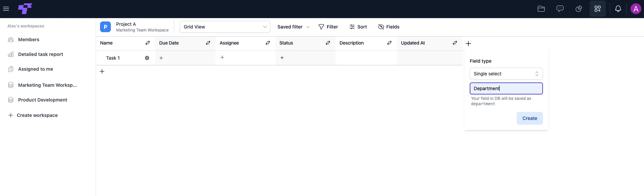
Task: Click the Department field name input
Action: (506, 88)
